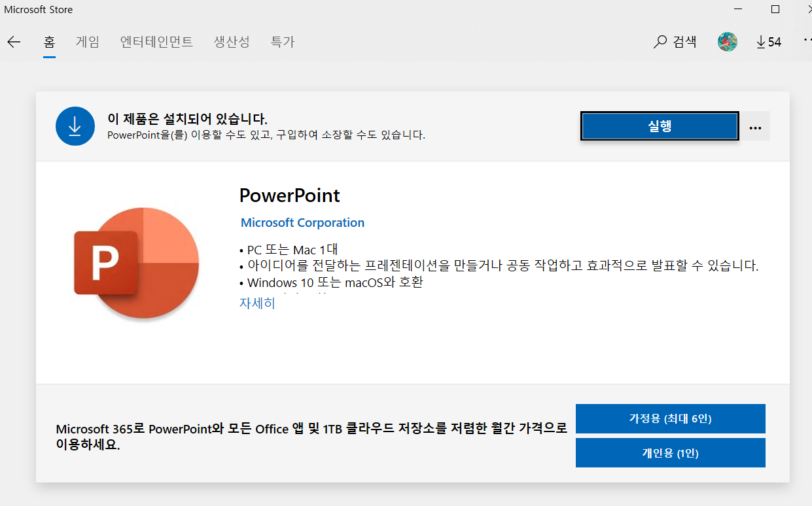The height and width of the screenshot is (506, 812).
Task: Choose the 가정용 (최대 6인) plan
Action: coord(670,418)
